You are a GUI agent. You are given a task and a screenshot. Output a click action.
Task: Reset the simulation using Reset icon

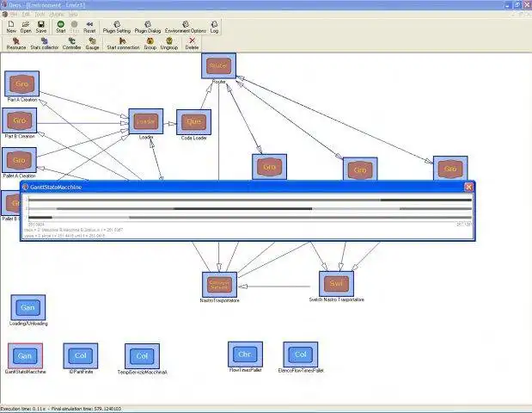point(89,27)
